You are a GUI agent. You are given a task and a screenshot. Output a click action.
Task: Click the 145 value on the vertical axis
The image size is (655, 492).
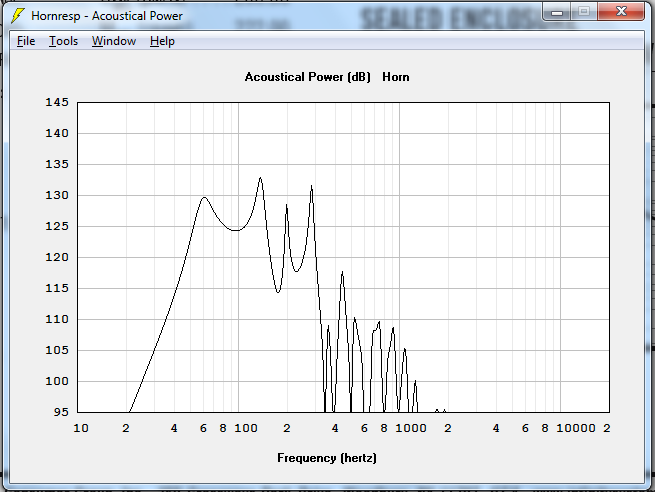point(57,102)
